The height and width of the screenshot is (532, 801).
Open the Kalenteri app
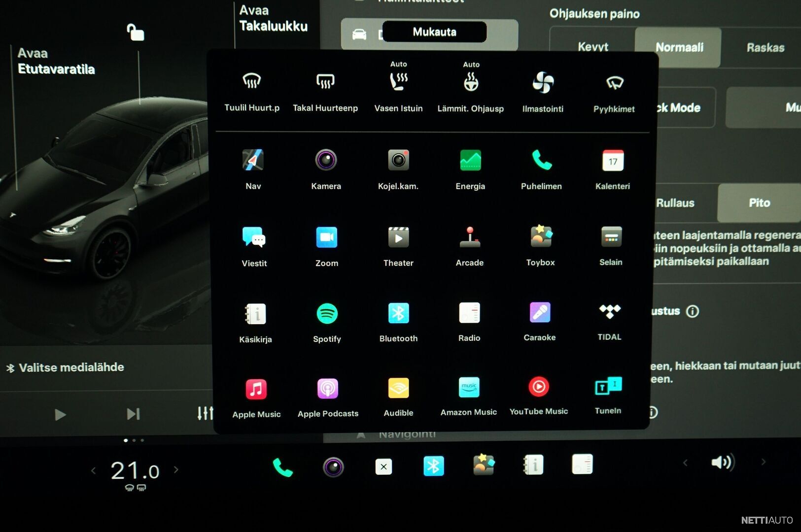pyautogui.click(x=613, y=169)
